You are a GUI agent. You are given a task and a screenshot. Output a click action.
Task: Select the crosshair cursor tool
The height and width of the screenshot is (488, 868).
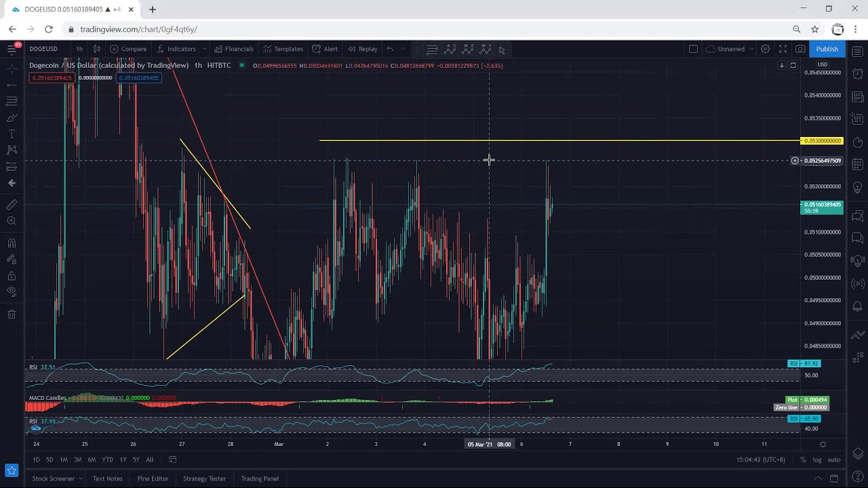pyautogui.click(x=12, y=68)
